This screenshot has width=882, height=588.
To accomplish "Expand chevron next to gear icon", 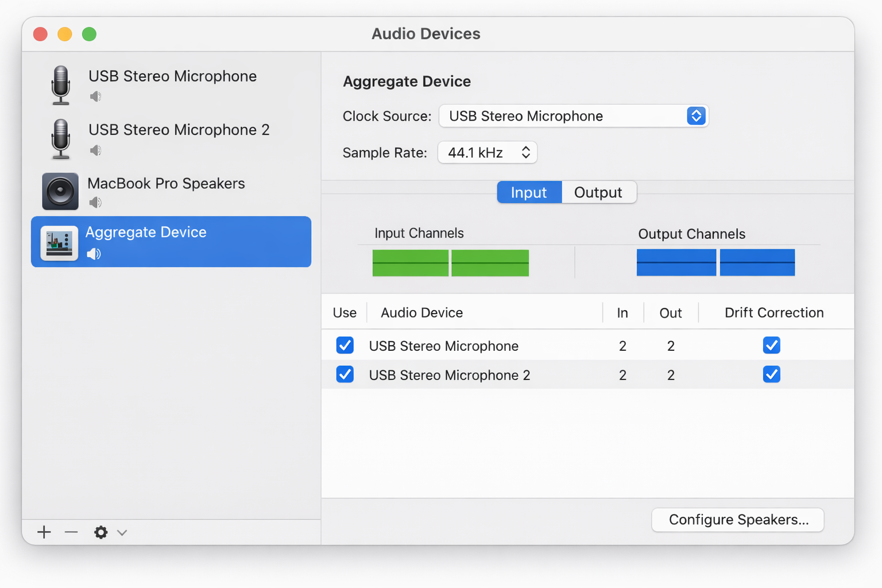I will click(122, 533).
